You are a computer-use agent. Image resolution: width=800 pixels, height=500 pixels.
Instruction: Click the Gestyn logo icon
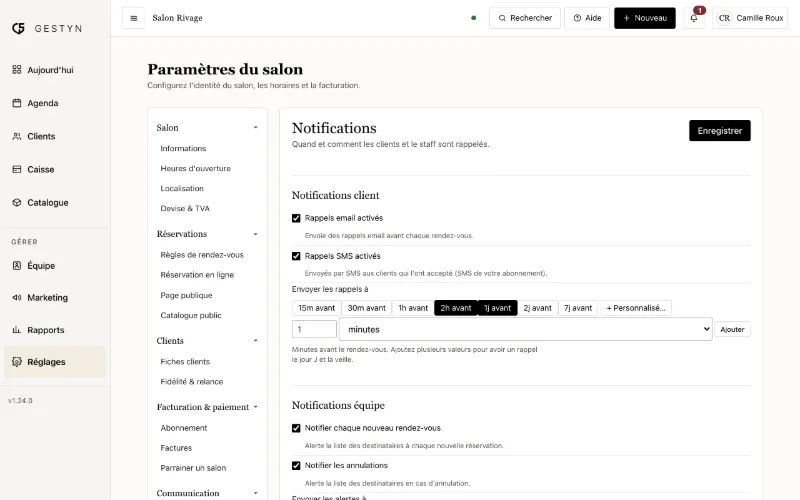click(x=18, y=29)
